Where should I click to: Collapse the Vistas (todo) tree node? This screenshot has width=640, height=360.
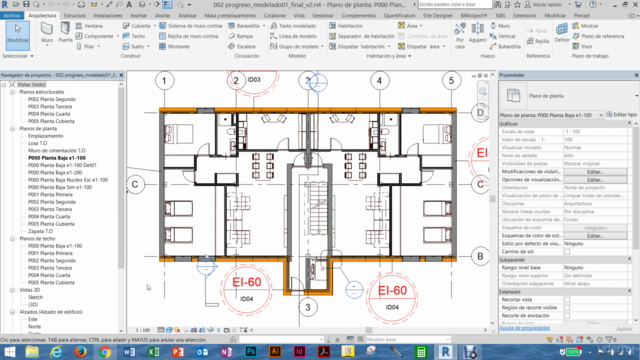tap(4, 84)
